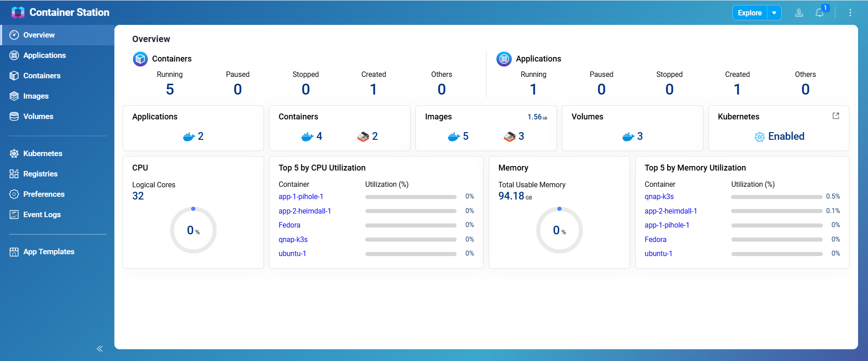Open the Images sidebar page
The image size is (868, 361).
tap(57, 96)
